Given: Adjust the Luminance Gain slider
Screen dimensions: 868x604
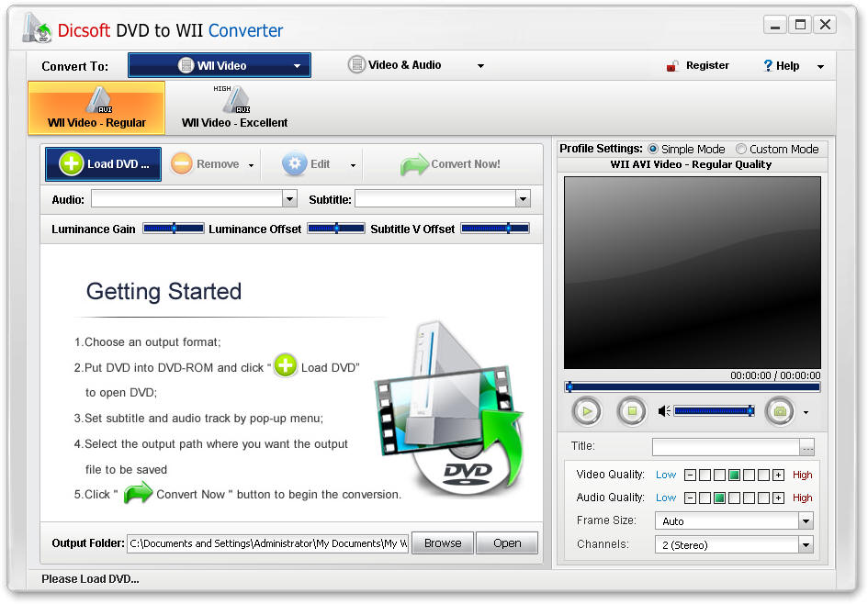Looking at the screenshot, I should (x=174, y=229).
